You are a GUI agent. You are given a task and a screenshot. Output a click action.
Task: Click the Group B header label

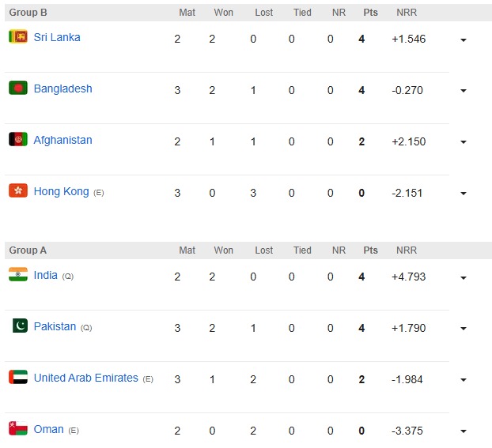click(28, 13)
